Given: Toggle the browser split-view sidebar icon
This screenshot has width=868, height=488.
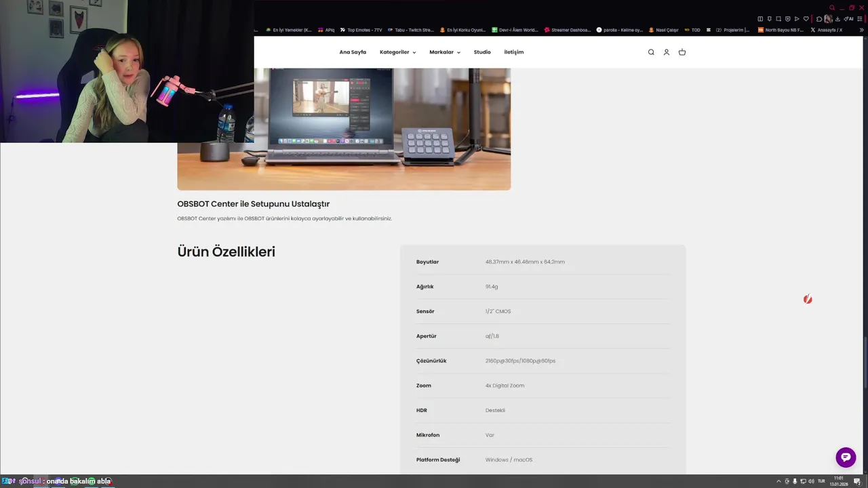Looking at the screenshot, I should 760,19.
